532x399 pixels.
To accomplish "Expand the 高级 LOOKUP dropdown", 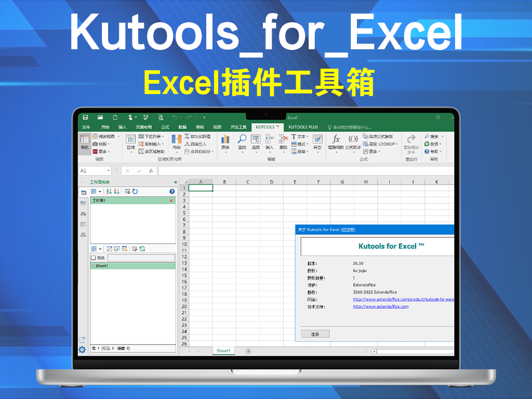I will click(380, 144).
